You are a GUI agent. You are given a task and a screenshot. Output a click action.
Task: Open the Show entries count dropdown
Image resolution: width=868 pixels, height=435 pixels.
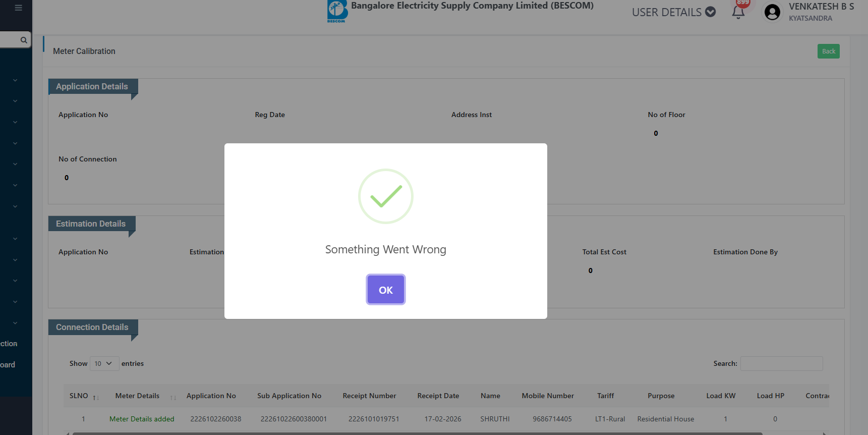(104, 363)
